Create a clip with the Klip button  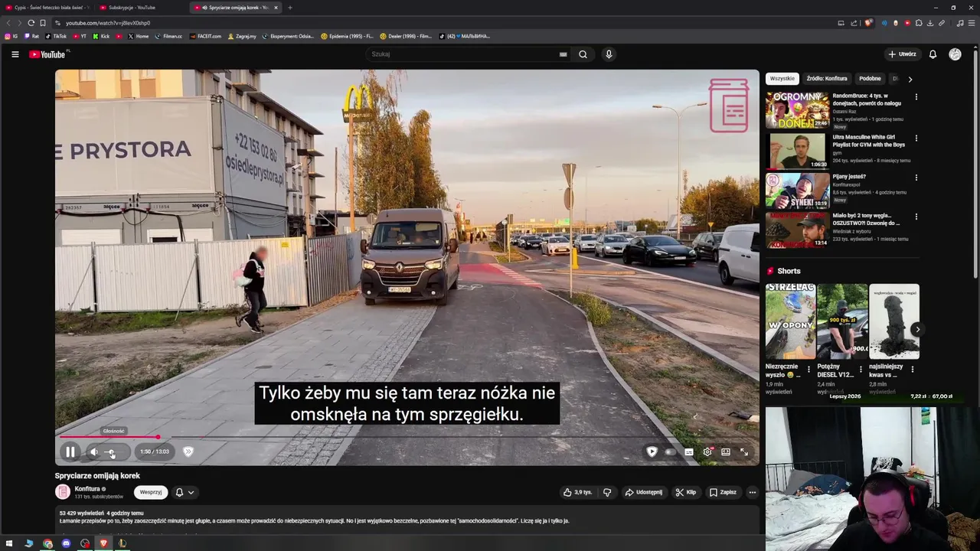click(x=685, y=492)
